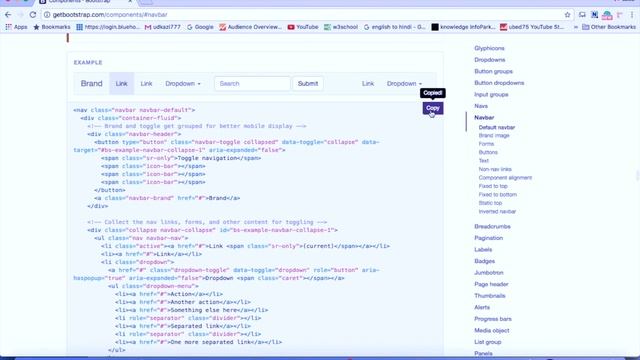This screenshot has width=640, height=360.
Task: Go to Dropdowns in sidebar
Action: point(489,60)
